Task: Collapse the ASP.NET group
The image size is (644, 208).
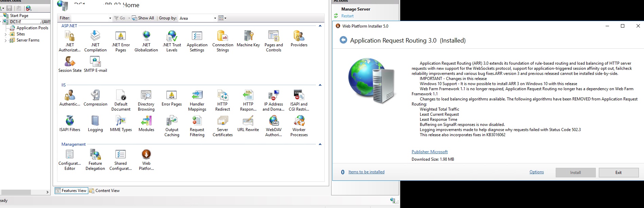Action: click(x=320, y=26)
